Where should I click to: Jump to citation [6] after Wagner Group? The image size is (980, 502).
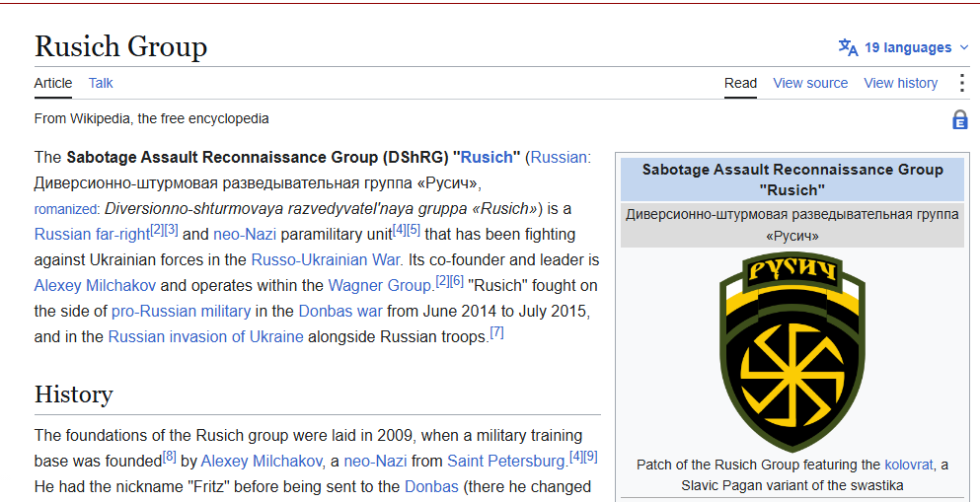(457, 282)
